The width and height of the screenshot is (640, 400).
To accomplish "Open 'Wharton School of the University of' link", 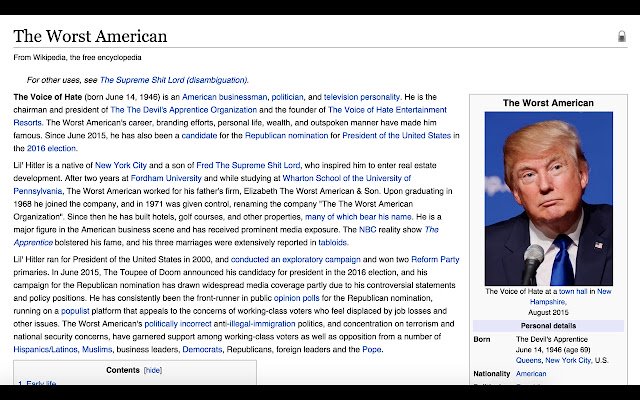I will tap(347, 178).
